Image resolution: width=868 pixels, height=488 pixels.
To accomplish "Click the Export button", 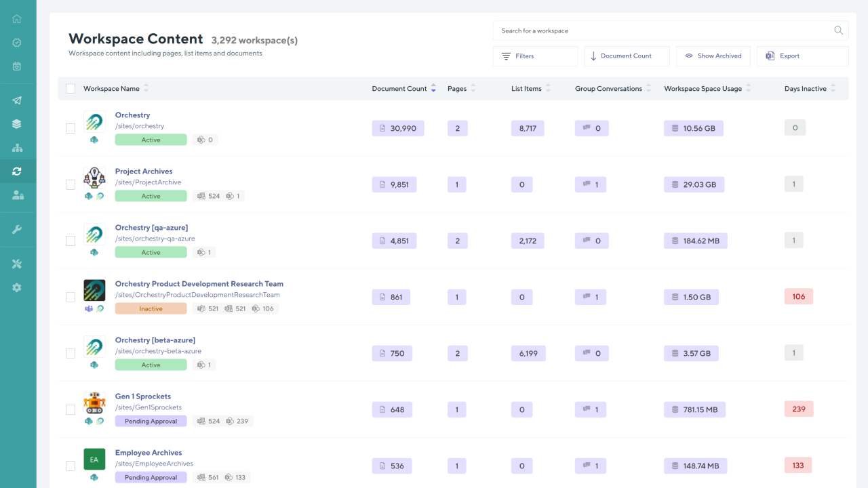I will point(802,56).
